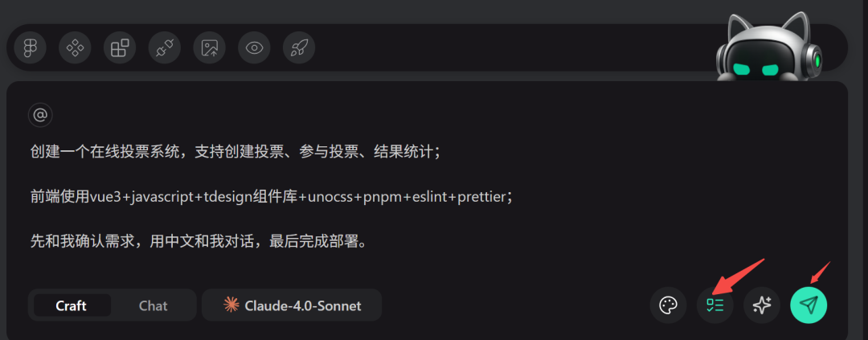Click the last prompt line about 部署
The height and width of the screenshot is (340, 868).
197,241
